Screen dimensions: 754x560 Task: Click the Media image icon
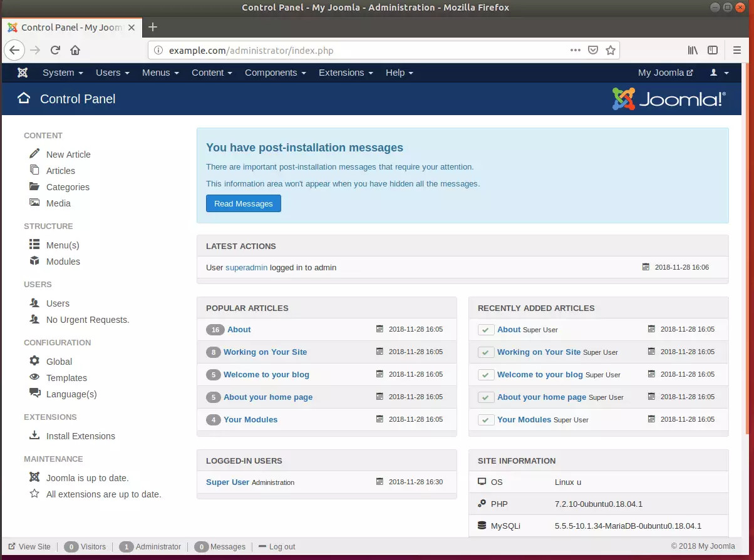tap(34, 203)
